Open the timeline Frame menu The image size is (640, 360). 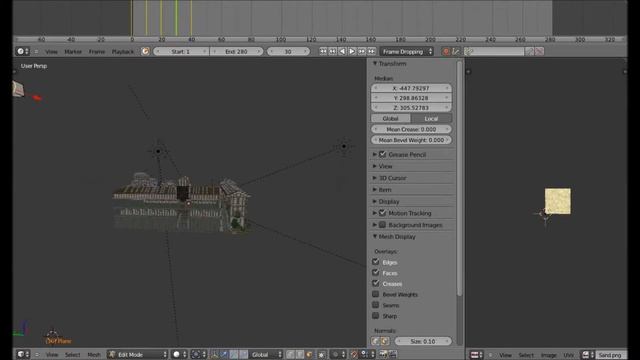coord(97,51)
